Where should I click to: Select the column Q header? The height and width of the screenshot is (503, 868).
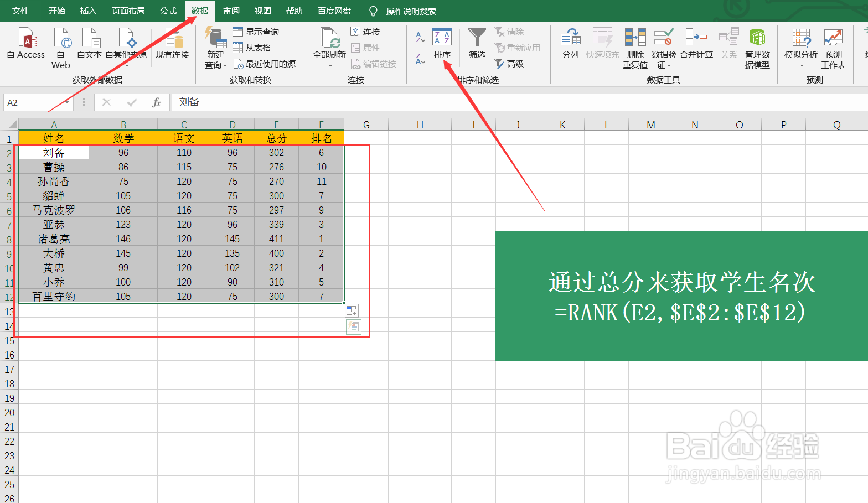[x=836, y=125]
